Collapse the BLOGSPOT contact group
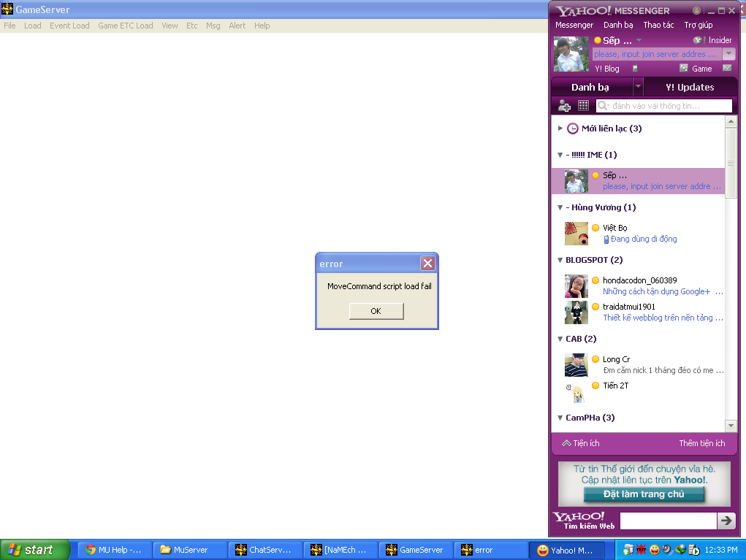The height and width of the screenshot is (560, 746). pyautogui.click(x=560, y=259)
